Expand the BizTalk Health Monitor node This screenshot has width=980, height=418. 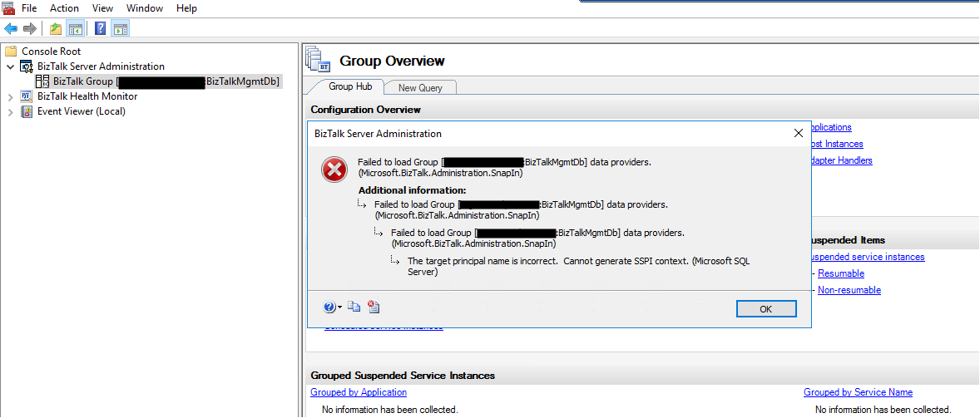point(10,96)
